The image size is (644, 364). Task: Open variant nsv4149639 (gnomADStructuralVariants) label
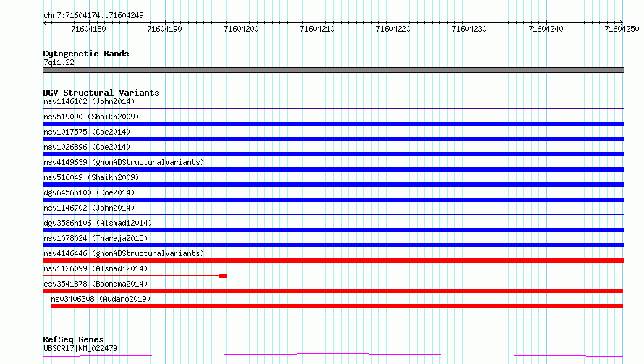[124, 162]
